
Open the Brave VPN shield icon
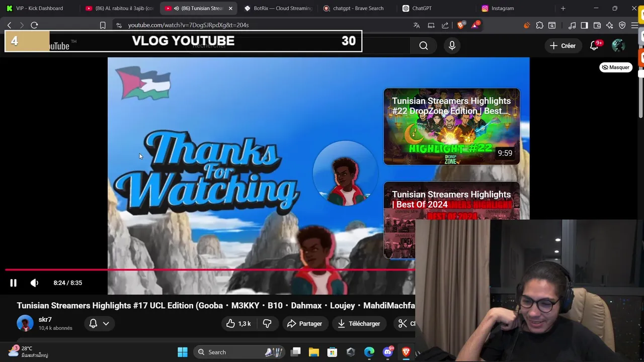point(622,25)
